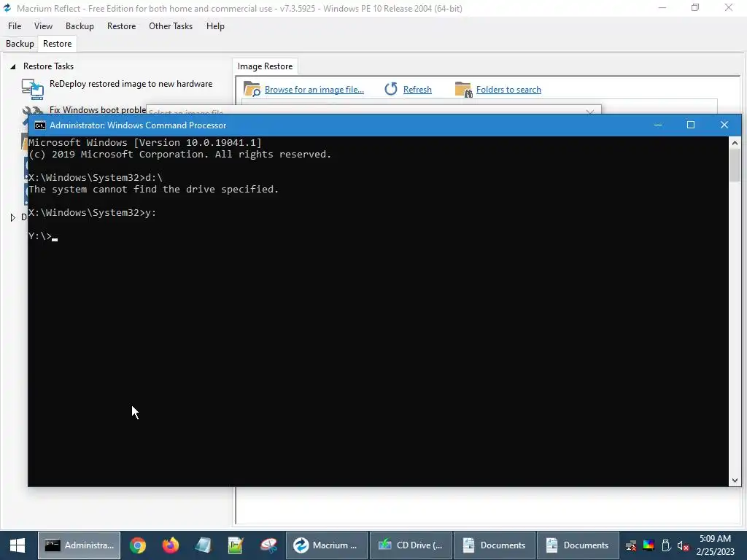Viewport: 747px width, 560px height.
Task: Click the USB device tray icon
Action: tap(666, 545)
